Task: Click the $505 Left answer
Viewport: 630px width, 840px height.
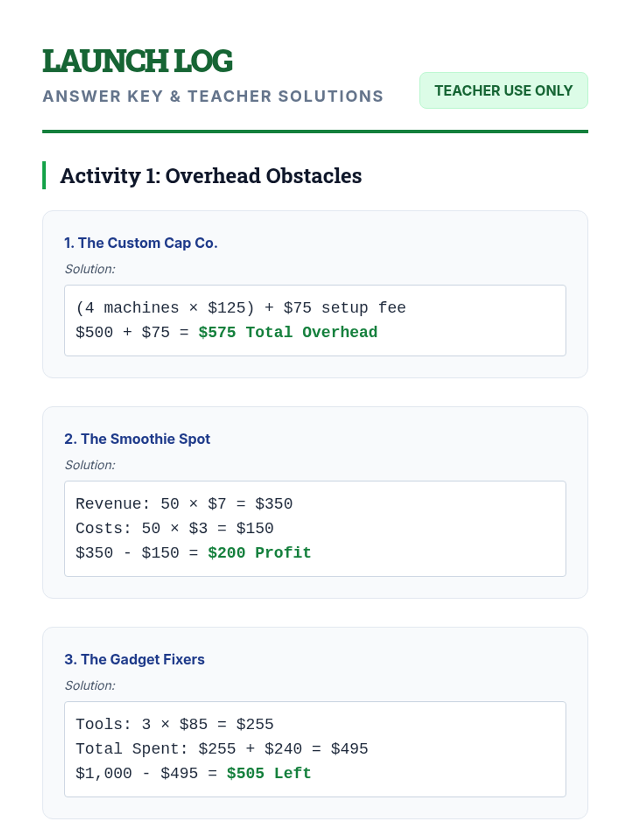Action: 269,773
